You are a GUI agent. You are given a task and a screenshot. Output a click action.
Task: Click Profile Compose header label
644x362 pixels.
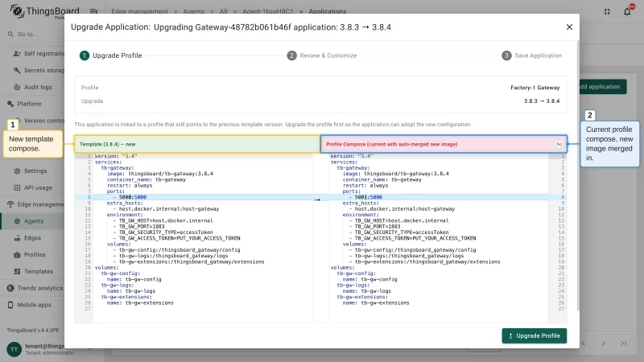(x=391, y=144)
